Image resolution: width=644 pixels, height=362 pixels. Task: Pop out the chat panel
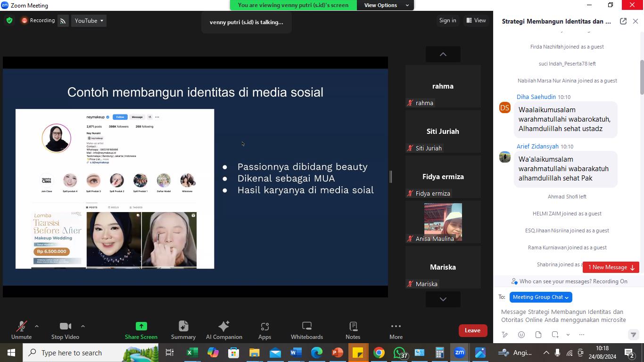click(623, 21)
